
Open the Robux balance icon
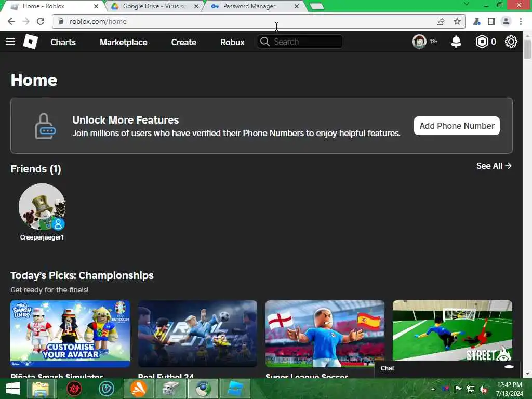482,42
